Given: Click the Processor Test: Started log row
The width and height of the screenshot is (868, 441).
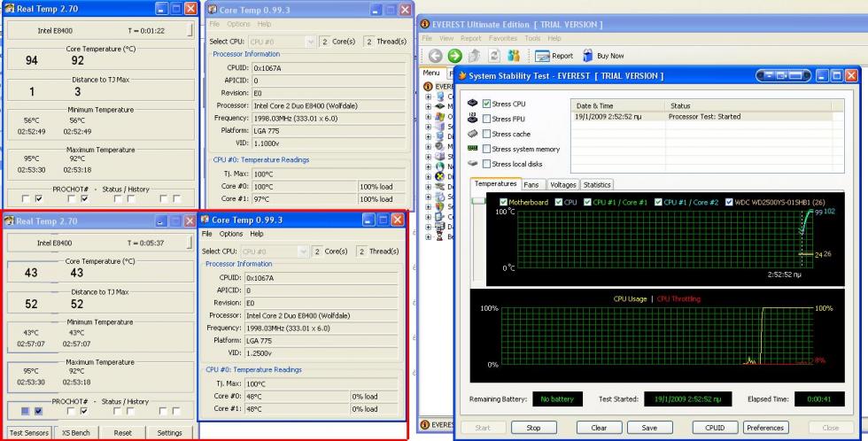Looking at the screenshot, I should pyautogui.click(x=701, y=117).
